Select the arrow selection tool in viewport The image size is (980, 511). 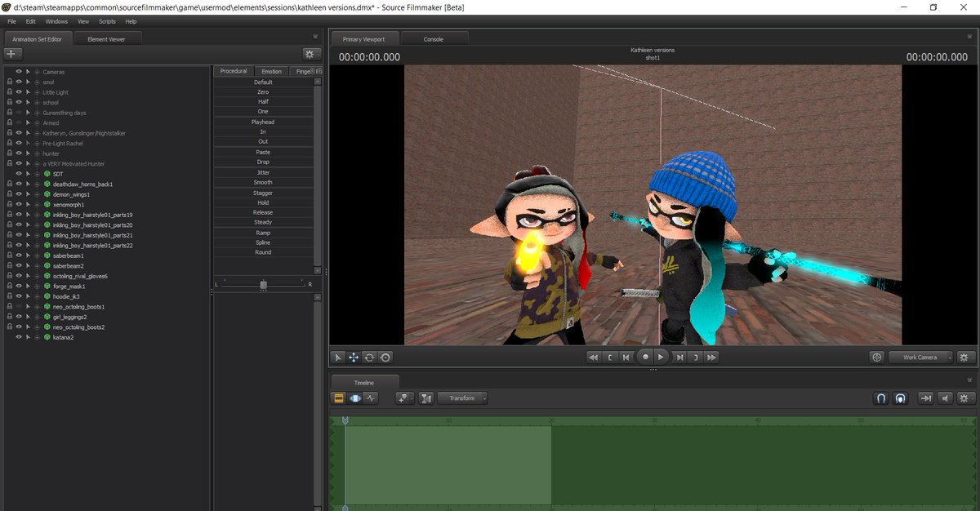[x=338, y=357]
